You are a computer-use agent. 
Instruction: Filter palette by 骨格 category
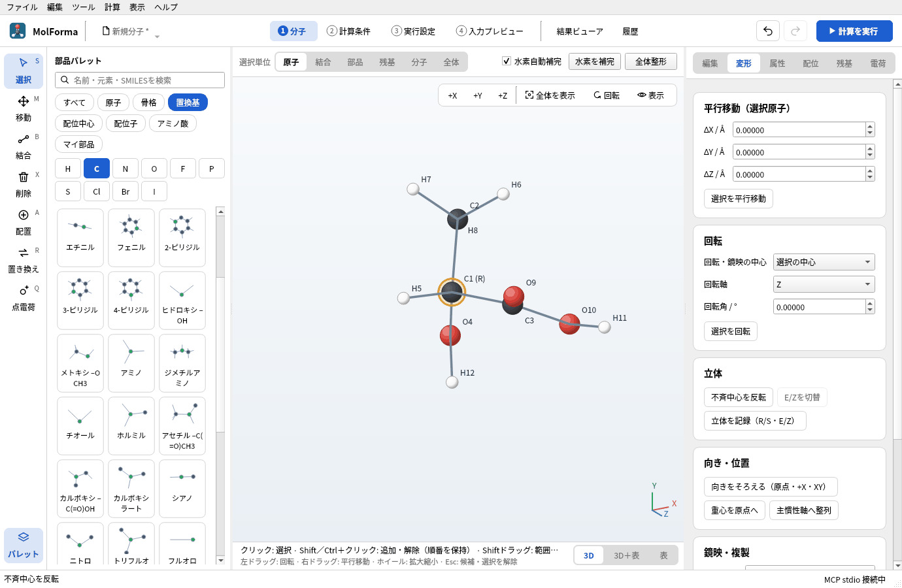click(149, 103)
